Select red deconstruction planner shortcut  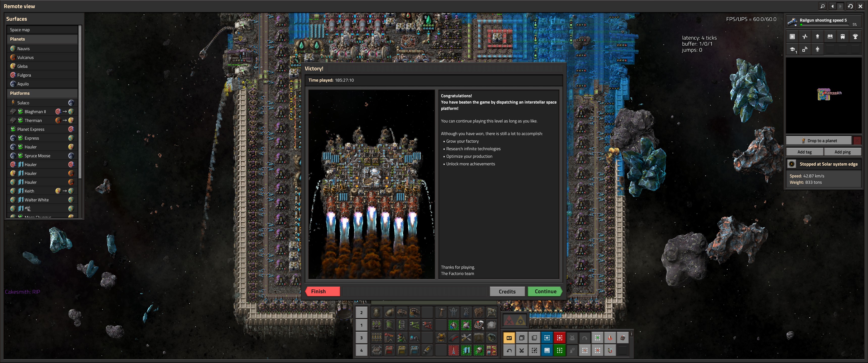(x=559, y=338)
